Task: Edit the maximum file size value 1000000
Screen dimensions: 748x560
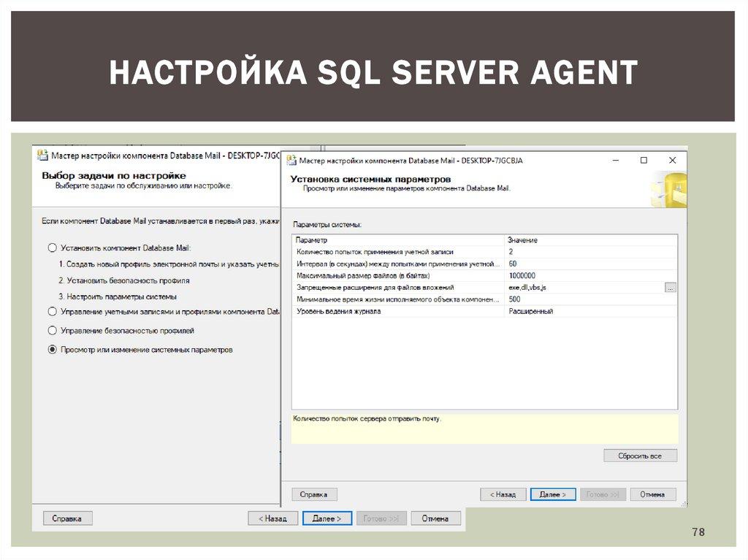Action: pyautogui.click(x=591, y=276)
